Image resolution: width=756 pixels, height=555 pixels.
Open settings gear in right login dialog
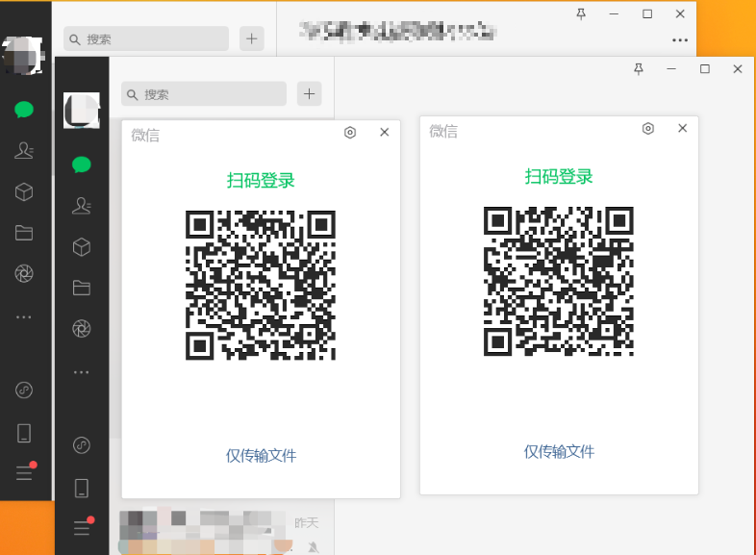click(648, 128)
